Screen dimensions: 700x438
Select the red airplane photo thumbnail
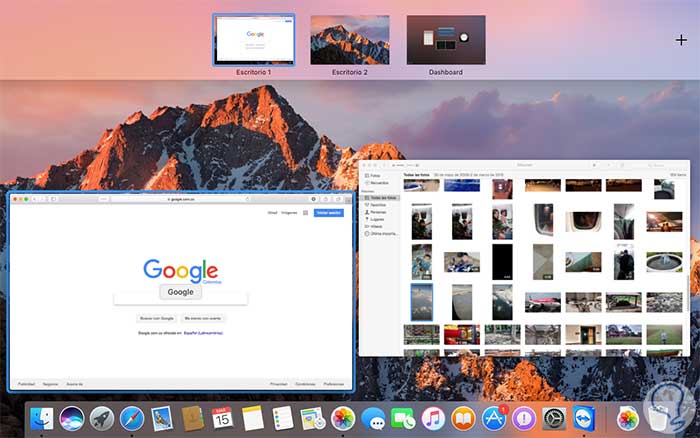coord(542,302)
